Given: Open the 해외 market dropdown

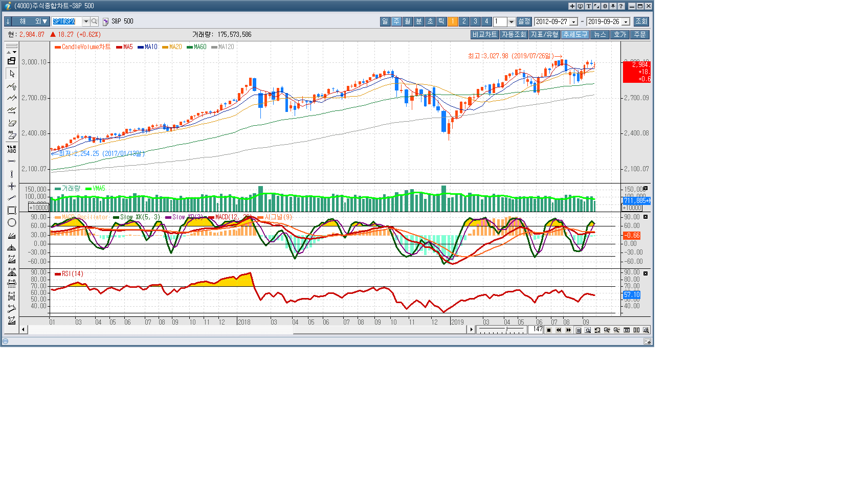Looking at the screenshot, I should (31, 21).
